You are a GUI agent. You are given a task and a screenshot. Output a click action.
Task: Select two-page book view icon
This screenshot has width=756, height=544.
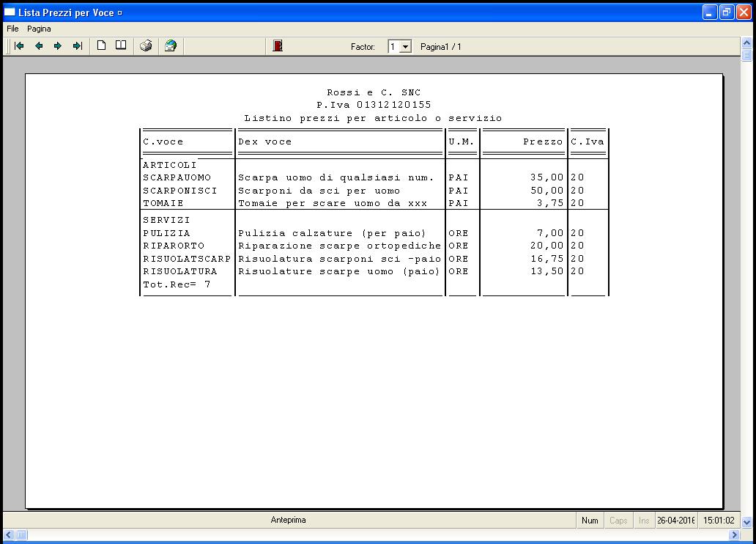click(x=121, y=46)
